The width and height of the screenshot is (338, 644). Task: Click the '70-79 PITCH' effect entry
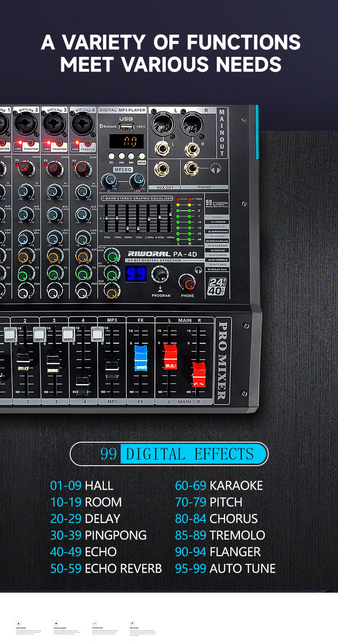(x=209, y=502)
